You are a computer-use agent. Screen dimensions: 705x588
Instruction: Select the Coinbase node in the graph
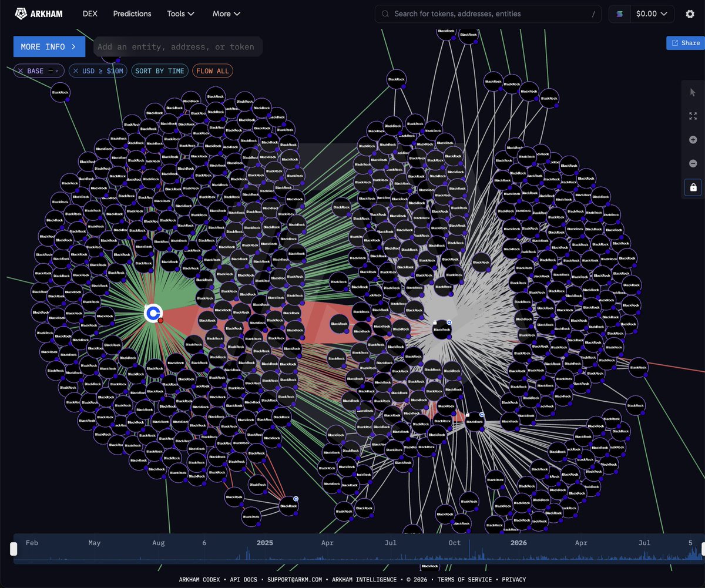pos(153,313)
